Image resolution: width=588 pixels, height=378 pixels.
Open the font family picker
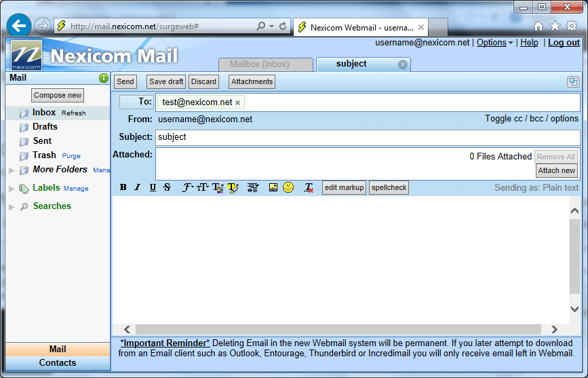[x=187, y=187]
